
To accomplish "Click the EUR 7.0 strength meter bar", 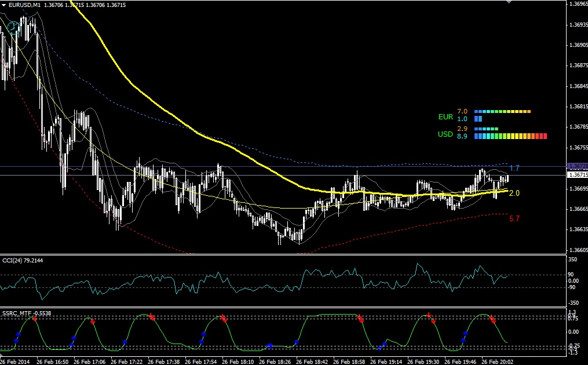I will [502, 111].
